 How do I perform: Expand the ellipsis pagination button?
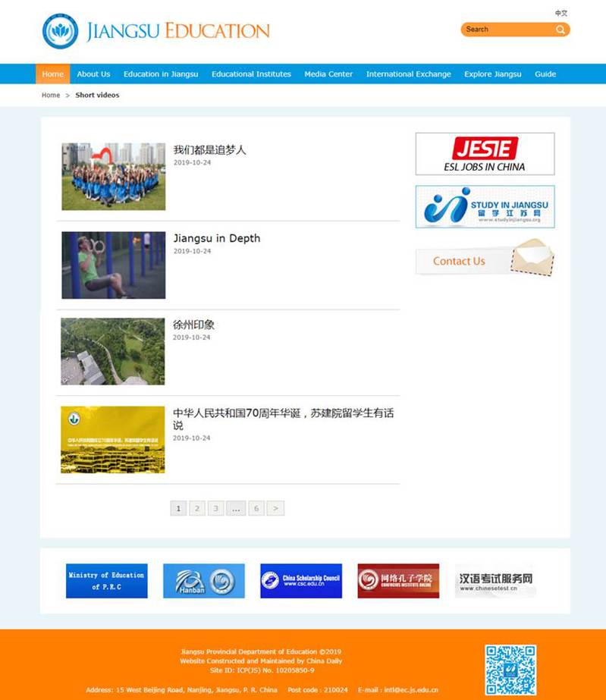[x=236, y=508]
